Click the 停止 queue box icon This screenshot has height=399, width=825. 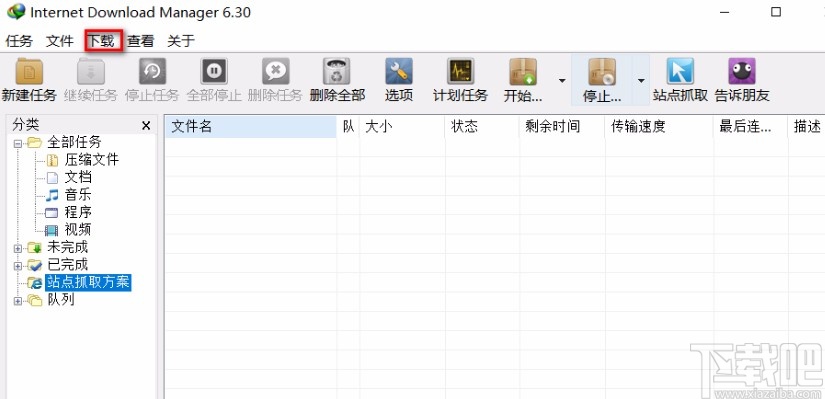click(602, 72)
